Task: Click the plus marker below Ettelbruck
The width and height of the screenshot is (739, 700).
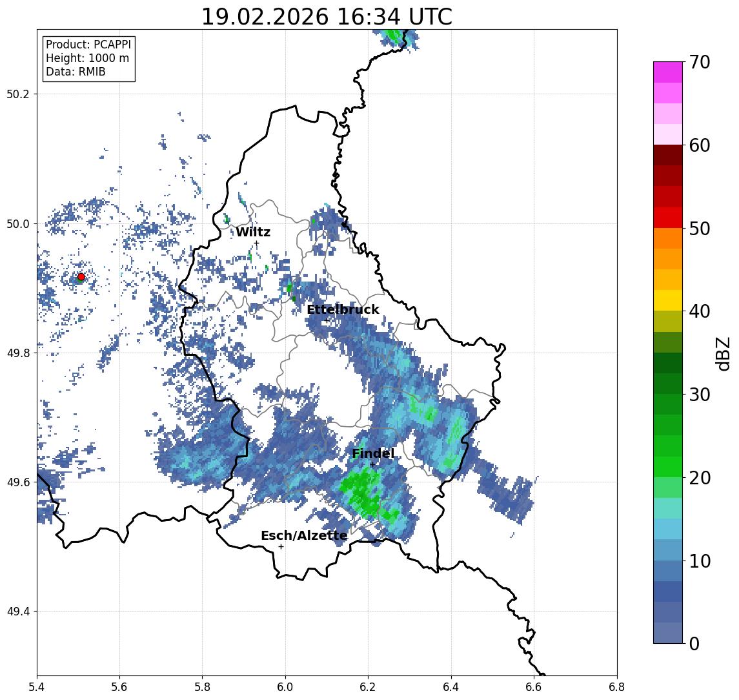Action: click(327, 320)
